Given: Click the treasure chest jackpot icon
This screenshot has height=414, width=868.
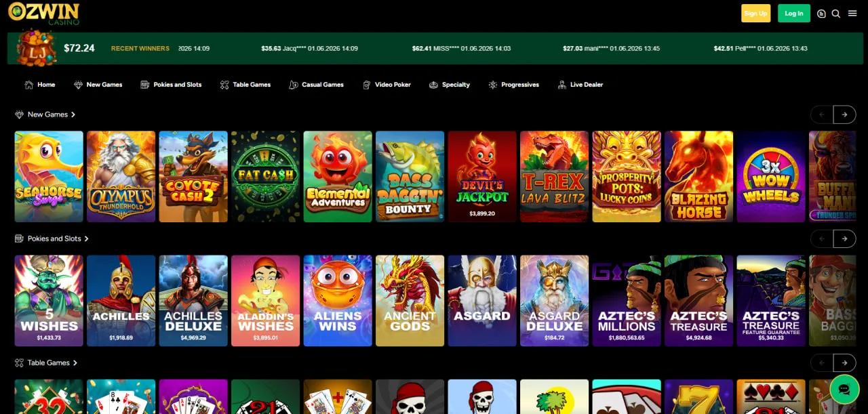Looking at the screenshot, I should [36, 47].
